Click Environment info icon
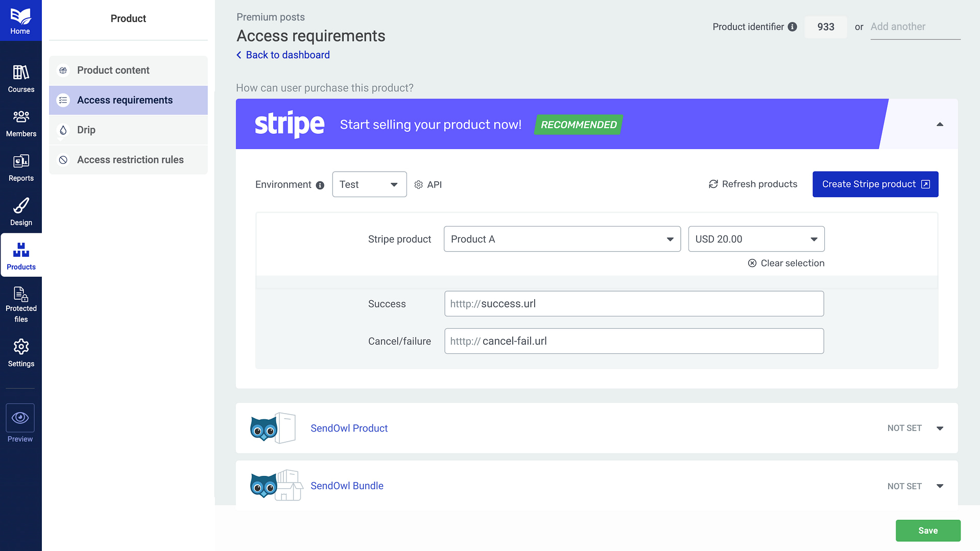This screenshot has height=551, width=980. (320, 185)
